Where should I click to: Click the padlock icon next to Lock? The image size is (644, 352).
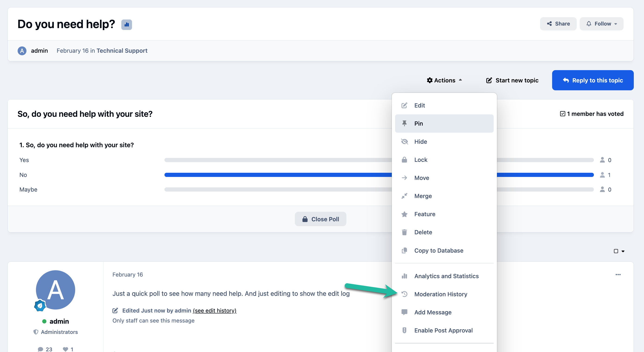(x=404, y=160)
